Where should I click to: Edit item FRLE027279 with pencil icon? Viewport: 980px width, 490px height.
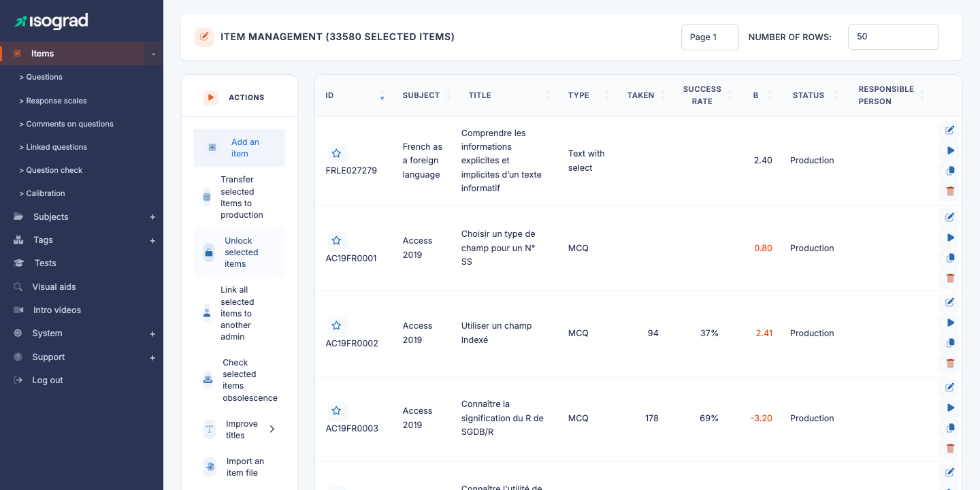[950, 130]
